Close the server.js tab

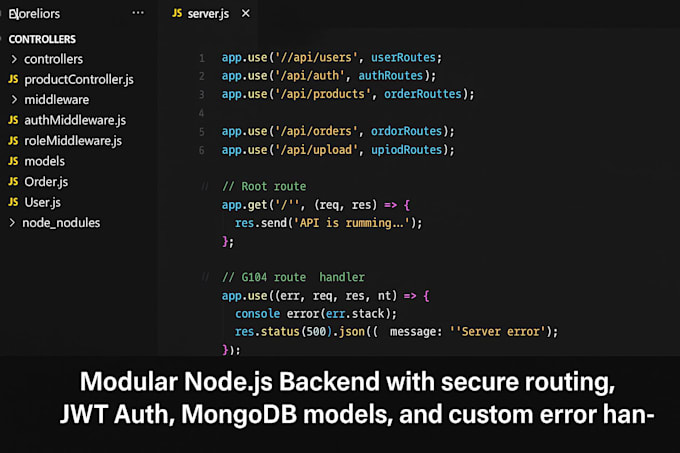[245, 13]
